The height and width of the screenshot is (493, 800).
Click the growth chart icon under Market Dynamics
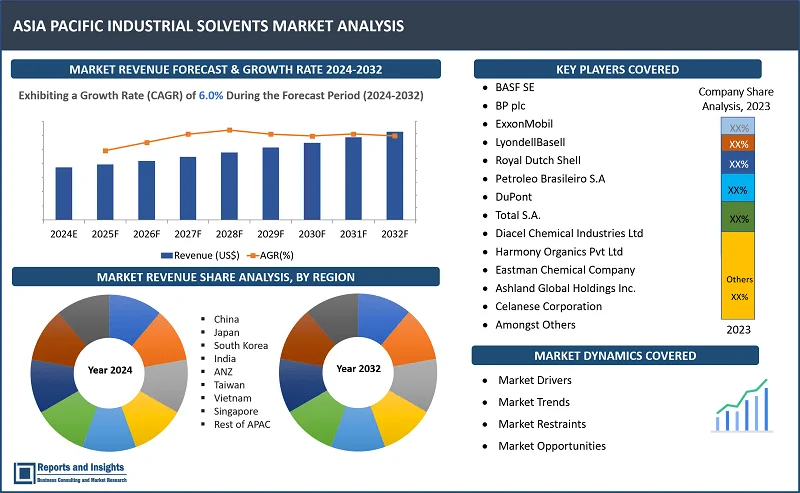pyautogui.click(x=742, y=406)
